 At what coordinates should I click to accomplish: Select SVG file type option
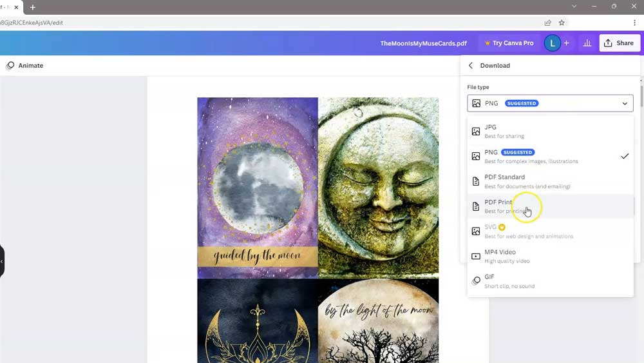(x=550, y=231)
